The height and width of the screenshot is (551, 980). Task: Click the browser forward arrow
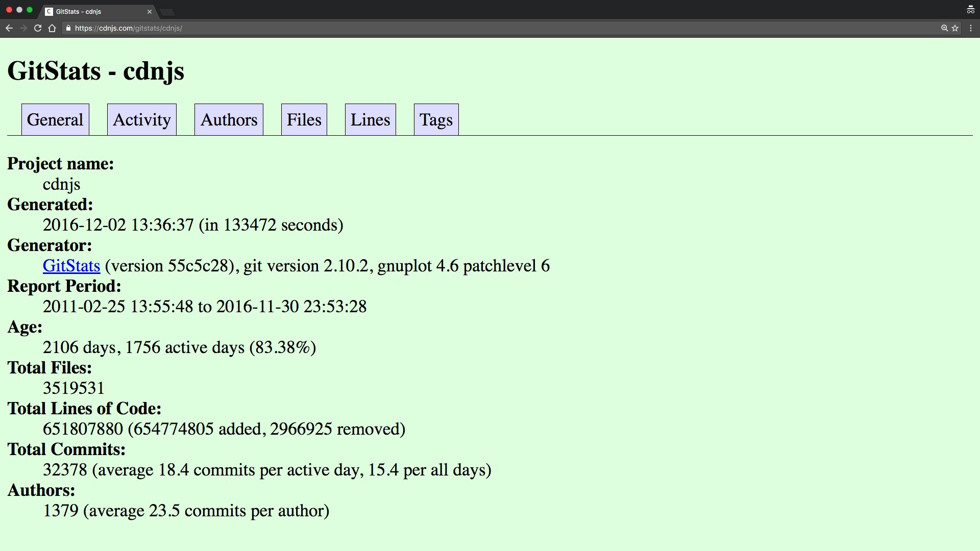pyautogui.click(x=23, y=28)
